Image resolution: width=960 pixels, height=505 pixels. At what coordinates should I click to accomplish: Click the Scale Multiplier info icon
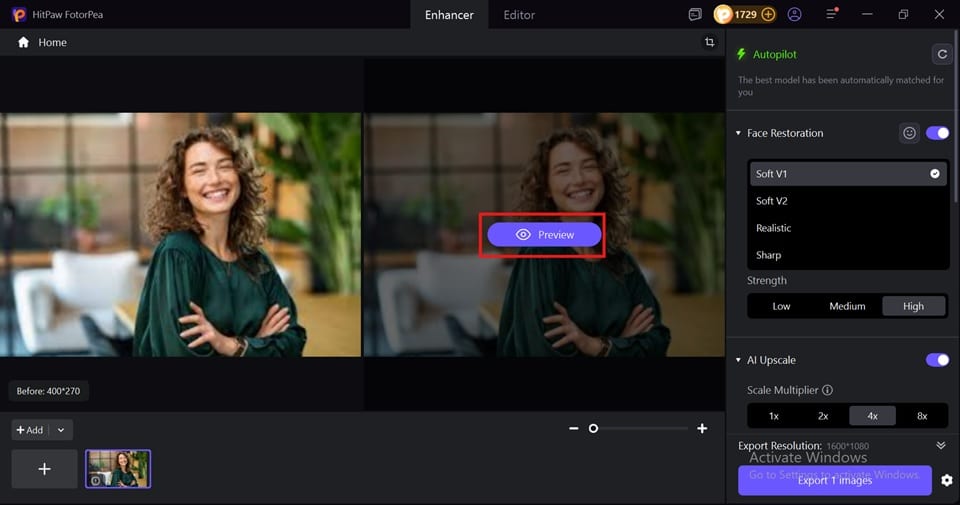827,390
